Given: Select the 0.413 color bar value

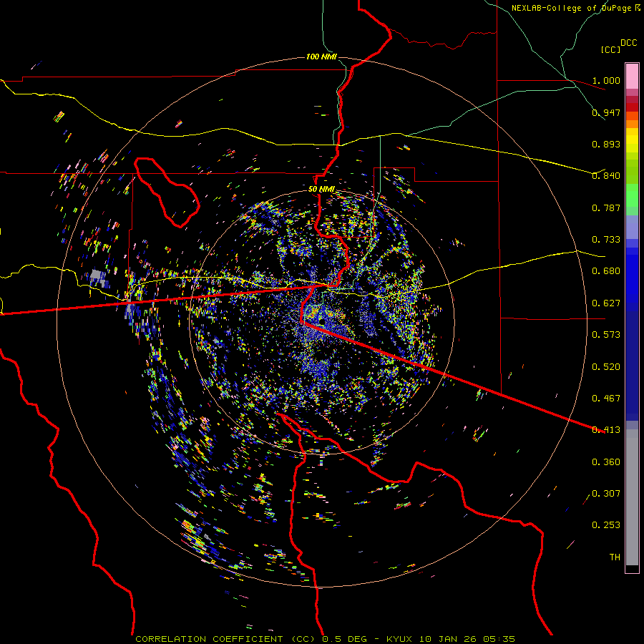Looking at the screenshot, I should point(606,430).
